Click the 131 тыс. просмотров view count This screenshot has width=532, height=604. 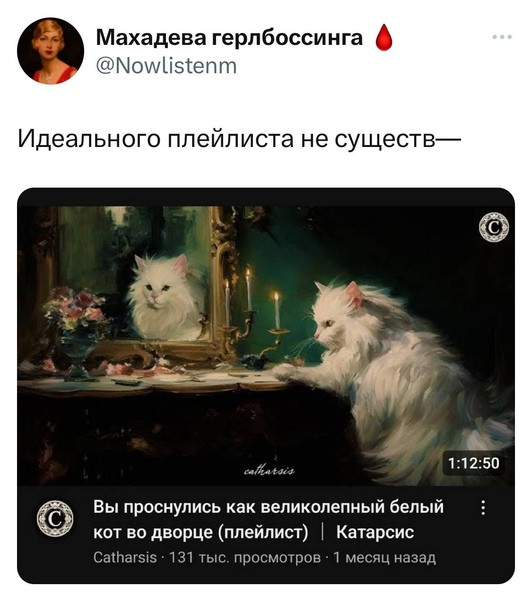click(x=245, y=557)
